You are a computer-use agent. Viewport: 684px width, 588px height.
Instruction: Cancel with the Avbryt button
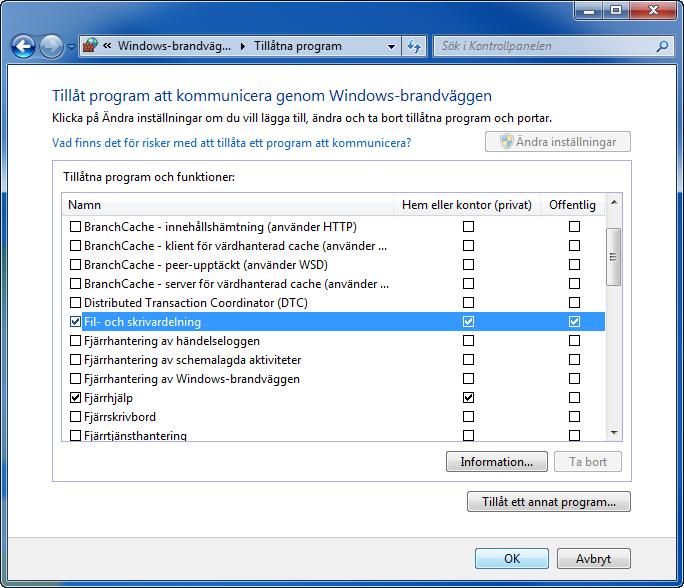[x=593, y=559]
